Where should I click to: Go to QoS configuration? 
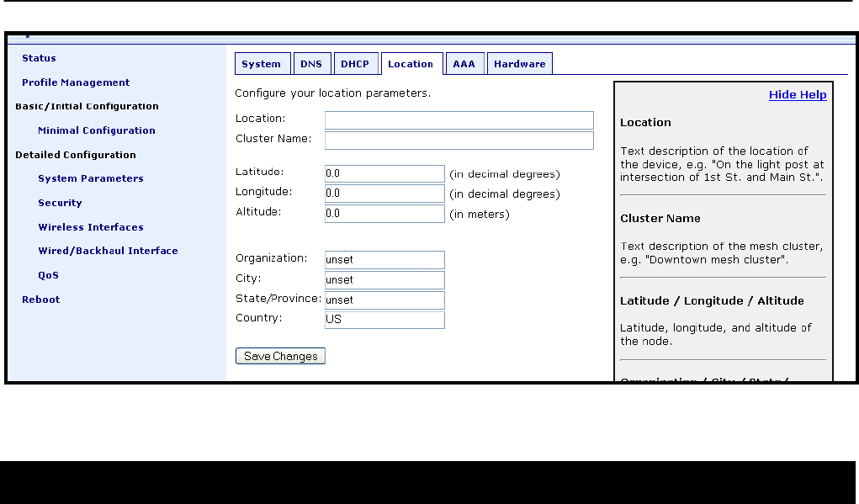(x=48, y=275)
